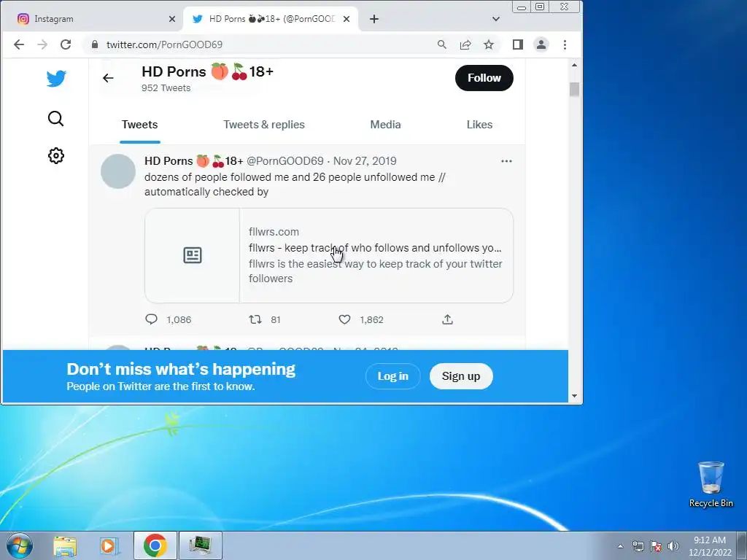Open the clock showing 9:12 AM
This screenshot has width=747, height=560.
tap(710, 546)
